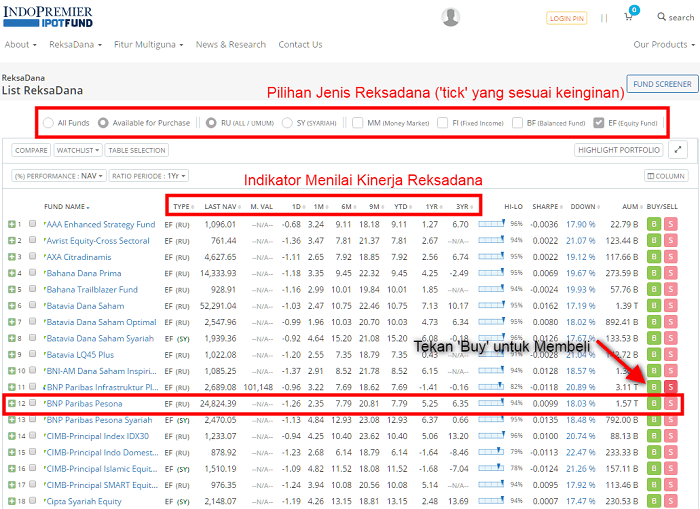700x509 pixels.
Task: Click the user profile avatar
Action: [450, 17]
